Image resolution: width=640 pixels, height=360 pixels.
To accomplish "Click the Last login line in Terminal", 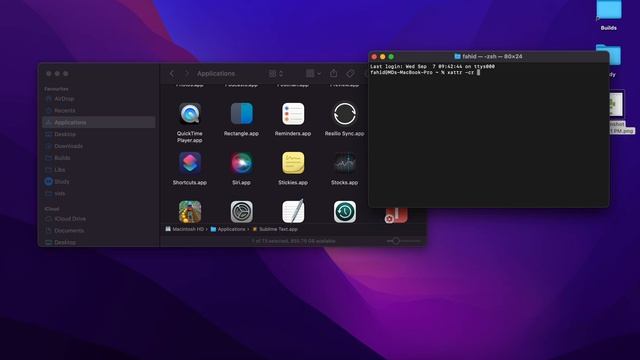I will pos(432,67).
